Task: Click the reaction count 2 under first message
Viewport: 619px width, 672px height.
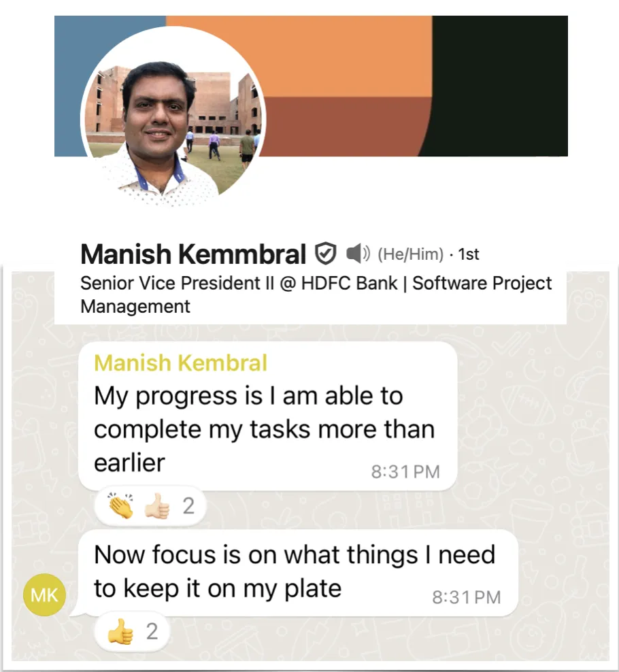Action: (188, 506)
